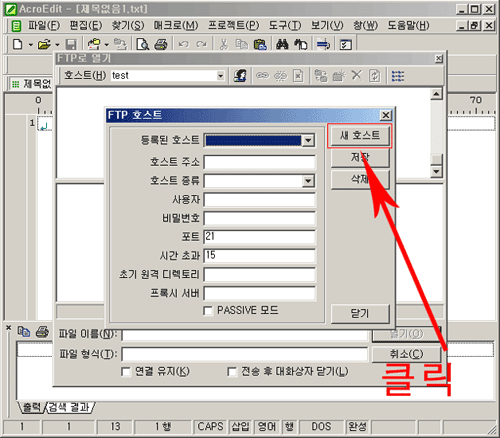The height and width of the screenshot is (438, 500).
Task: Open the 호스트 종류 dropdown list
Action: click(x=308, y=181)
